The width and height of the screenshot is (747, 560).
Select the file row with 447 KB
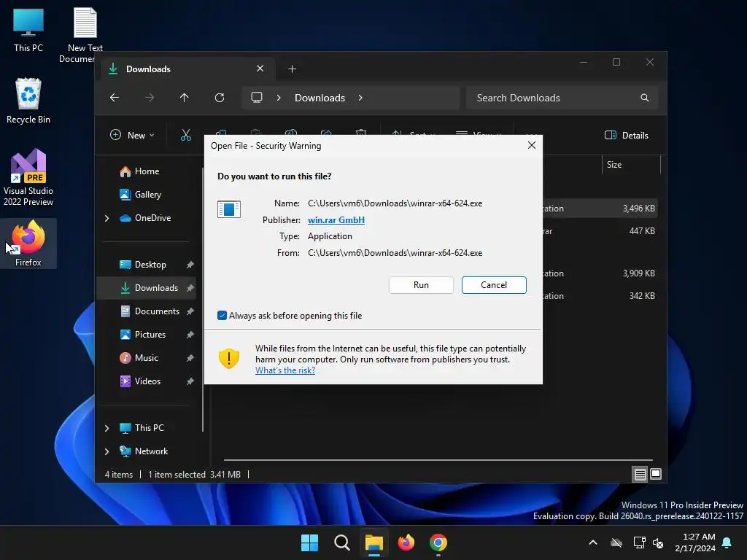[600, 231]
